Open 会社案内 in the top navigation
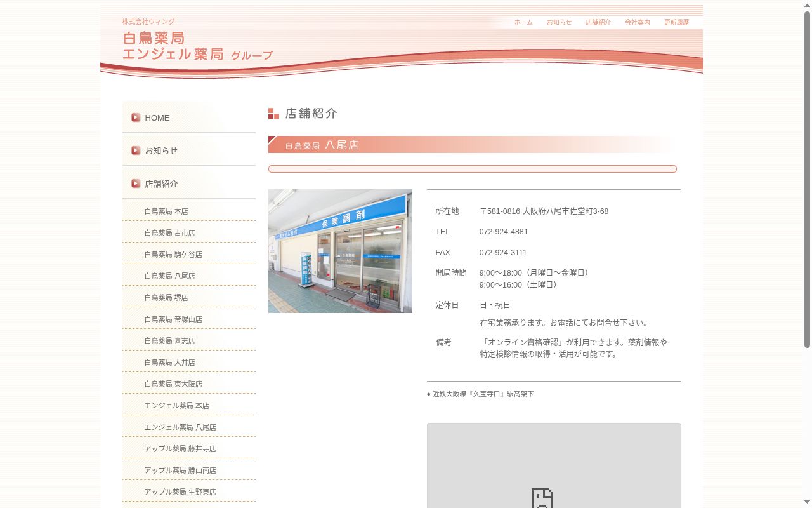This screenshot has width=812, height=508. tap(638, 22)
